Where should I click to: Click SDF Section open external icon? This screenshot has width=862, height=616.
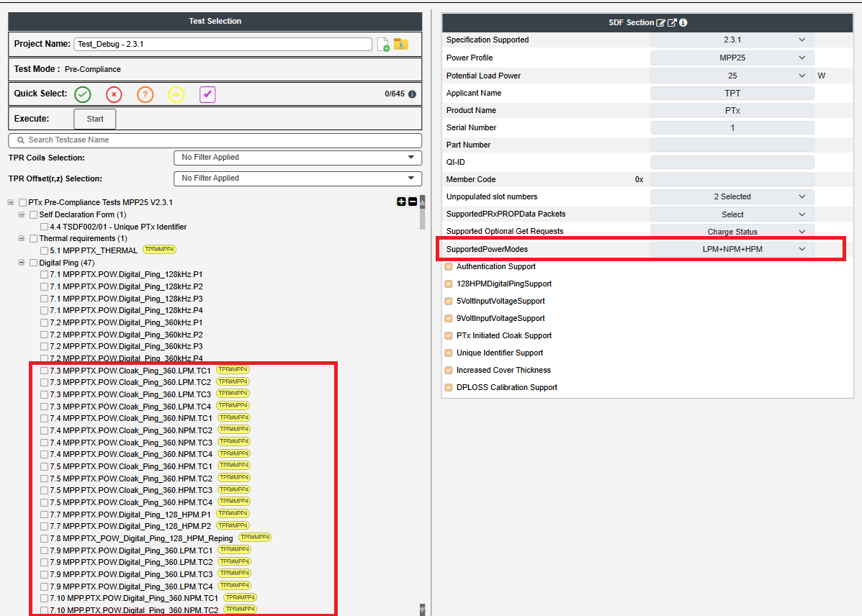pyautogui.click(x=672, y=22)
